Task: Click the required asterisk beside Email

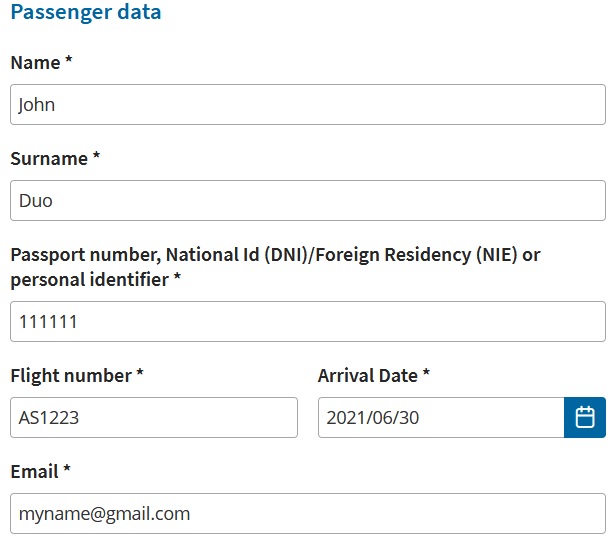Action: tap(69, 470)
